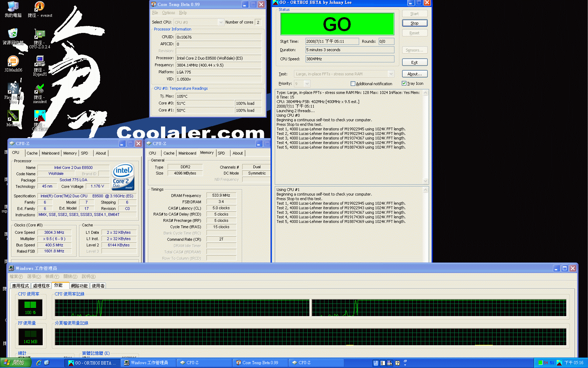The image size is (588, 368).
Task: Open the everest shortcut icon
Action: pyautogui.click(x=40, y=7)
